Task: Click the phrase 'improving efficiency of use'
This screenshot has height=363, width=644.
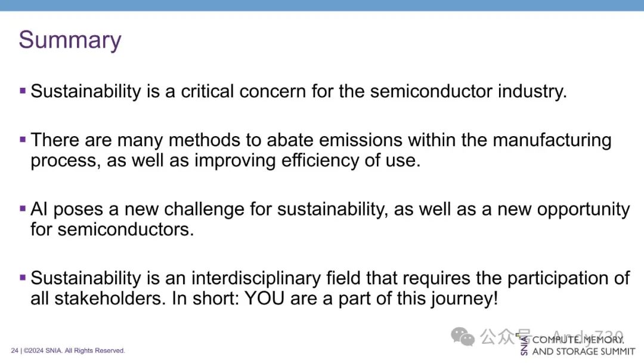Action: pyautogui.click(x=307, y=161)
